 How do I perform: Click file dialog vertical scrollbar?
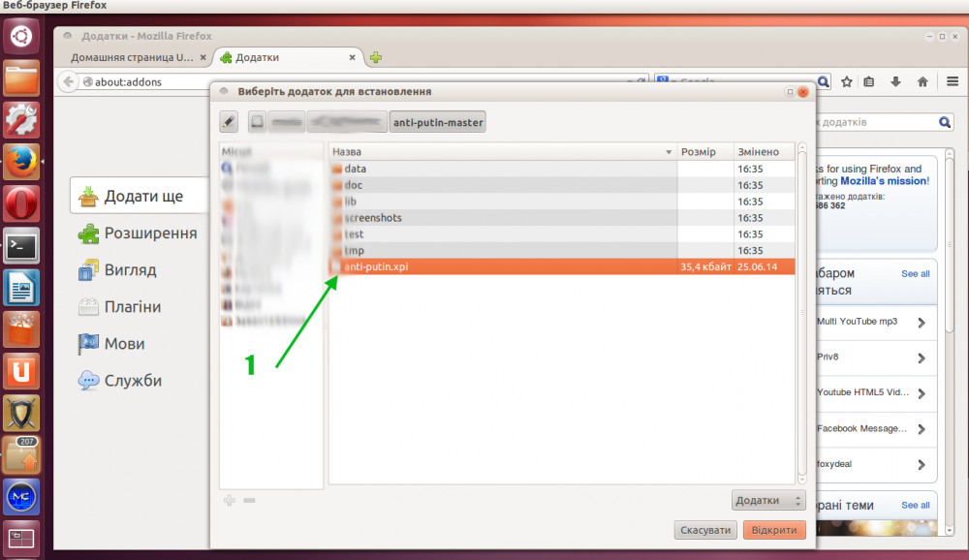(x=802, y=313)
